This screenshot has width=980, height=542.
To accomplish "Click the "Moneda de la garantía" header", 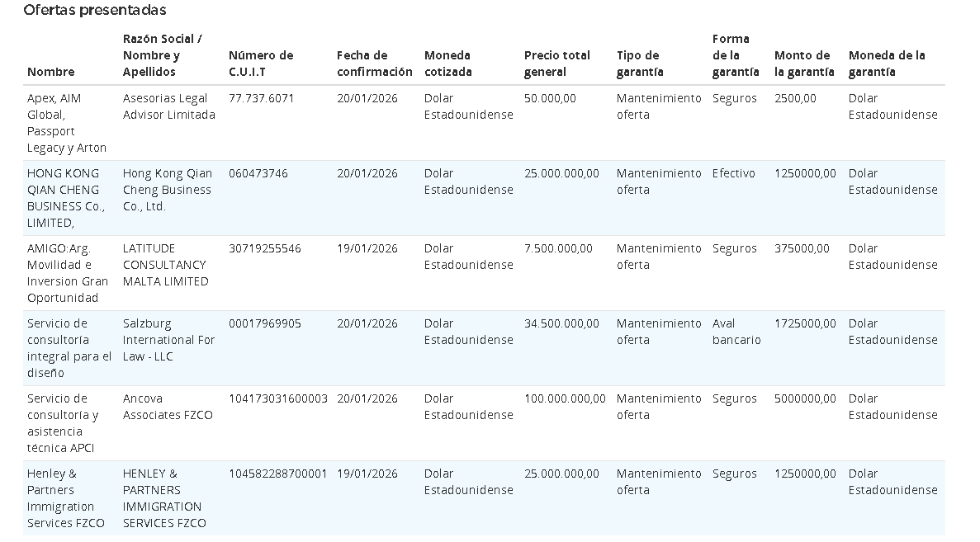I will (887, 64).
